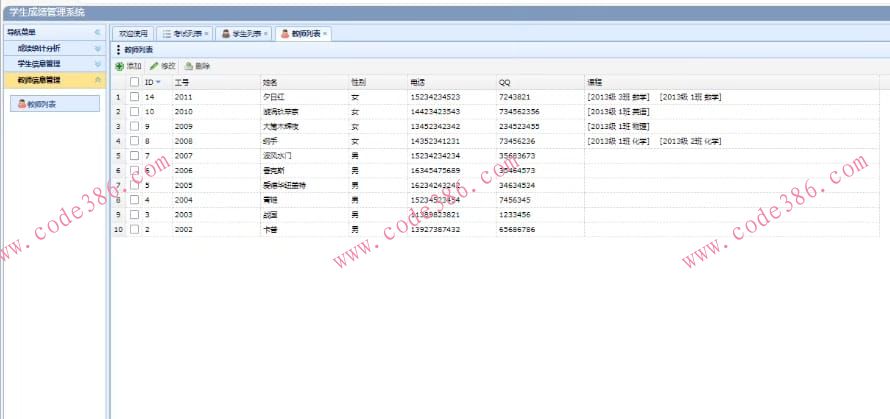Click ID cell 14 in first row
The width and height of the screenshot is (890, 419).
(150, 97)
